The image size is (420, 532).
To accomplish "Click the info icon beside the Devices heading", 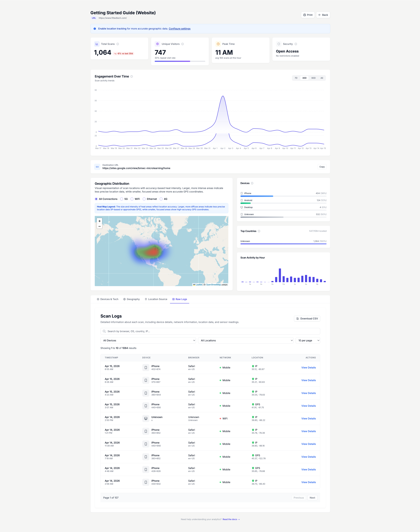I will click(252, 183).
